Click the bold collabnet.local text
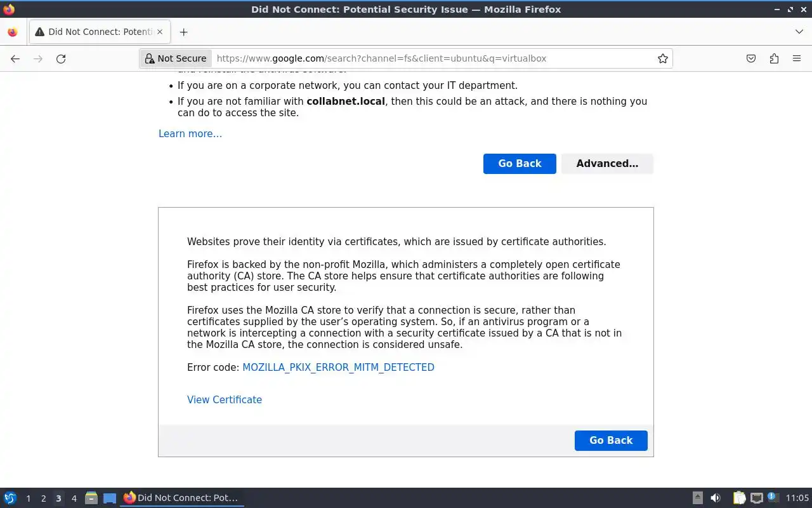Screen dimensions: 812x508 [346, 101]
